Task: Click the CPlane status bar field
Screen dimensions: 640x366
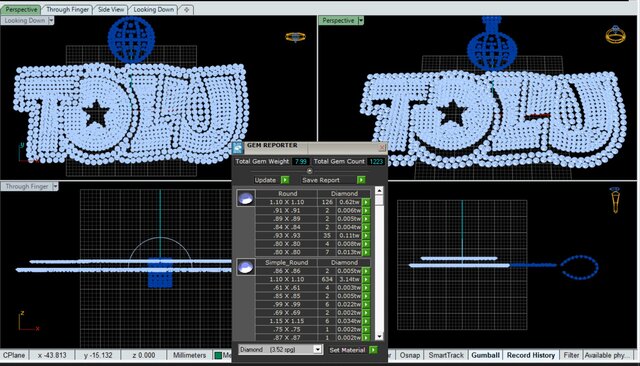Action: tap(14, 355)
